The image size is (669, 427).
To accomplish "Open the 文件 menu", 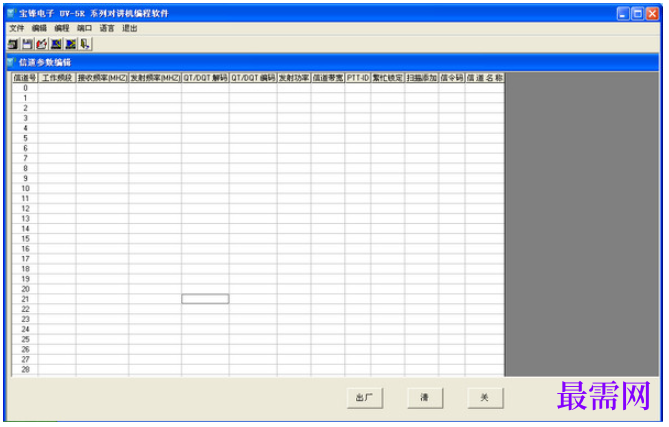I will point(17,28).
